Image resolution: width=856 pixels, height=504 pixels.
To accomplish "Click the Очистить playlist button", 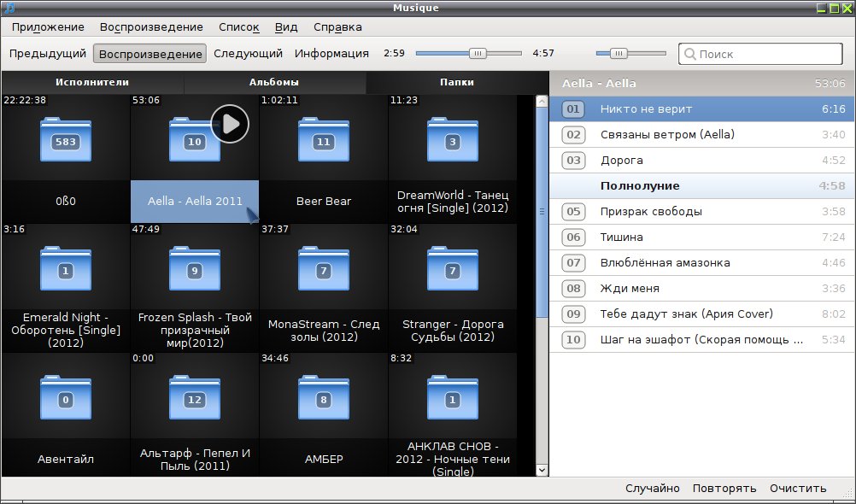I will coord(798,488).
